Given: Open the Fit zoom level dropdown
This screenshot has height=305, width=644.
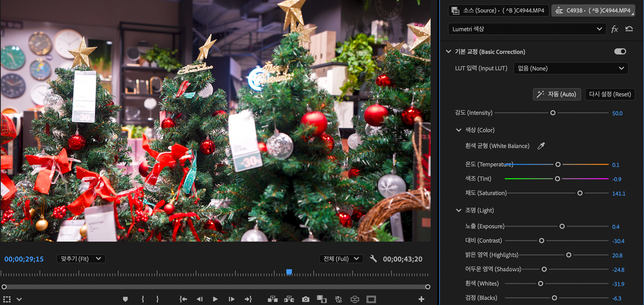Looking at the screenshot, I should click(81, 259).
